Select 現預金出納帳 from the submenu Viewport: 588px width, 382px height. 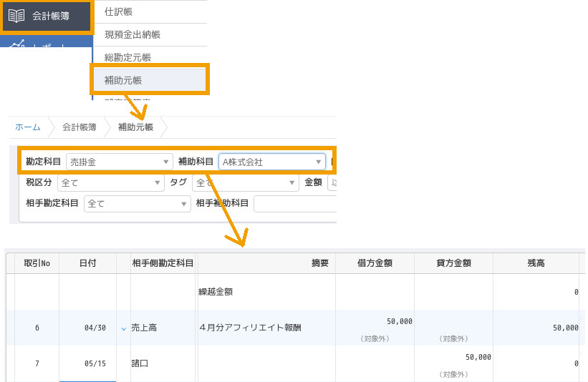(x=132, y=34)
